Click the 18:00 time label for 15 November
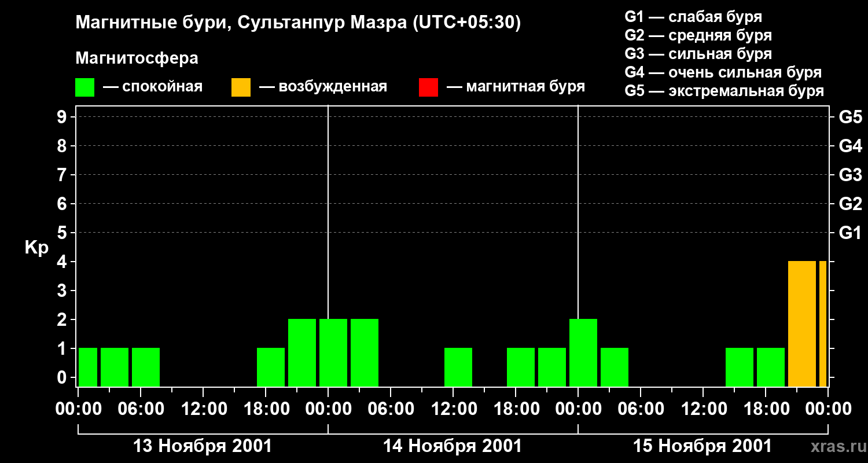The image size is (868, 463). 766,409
